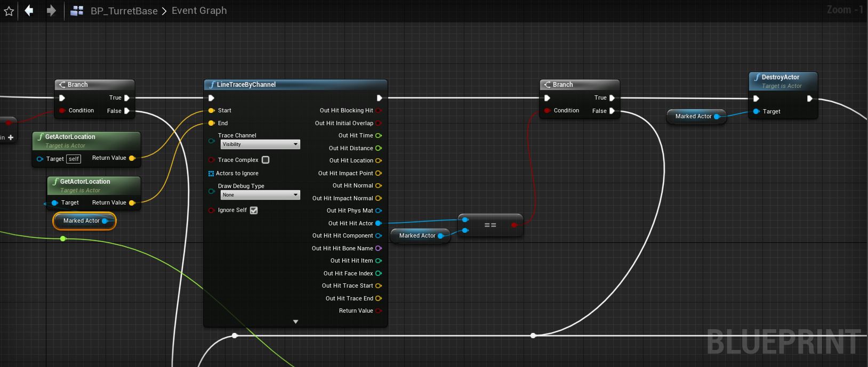This screenshot has width=868, height=367.
Task: Click the LineTraceByChannel Return Value pin
Action: tap(379, 311)
